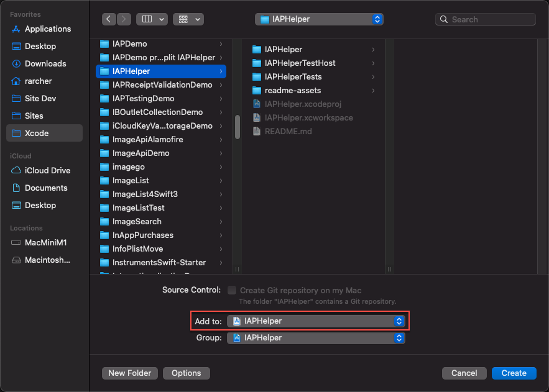Screen dimensions: 549x392
Task: Open the grid grouping options dropdown
Action: pyautogui.click(x=188, y=19)
